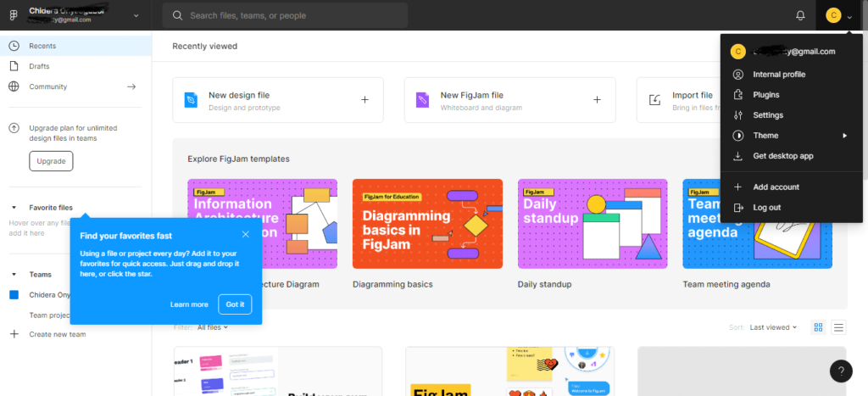Image resolution: width=868 pixels, height=396 pixels.
Task: Click the Diagramming basics caption text
Action: [392, 285]
